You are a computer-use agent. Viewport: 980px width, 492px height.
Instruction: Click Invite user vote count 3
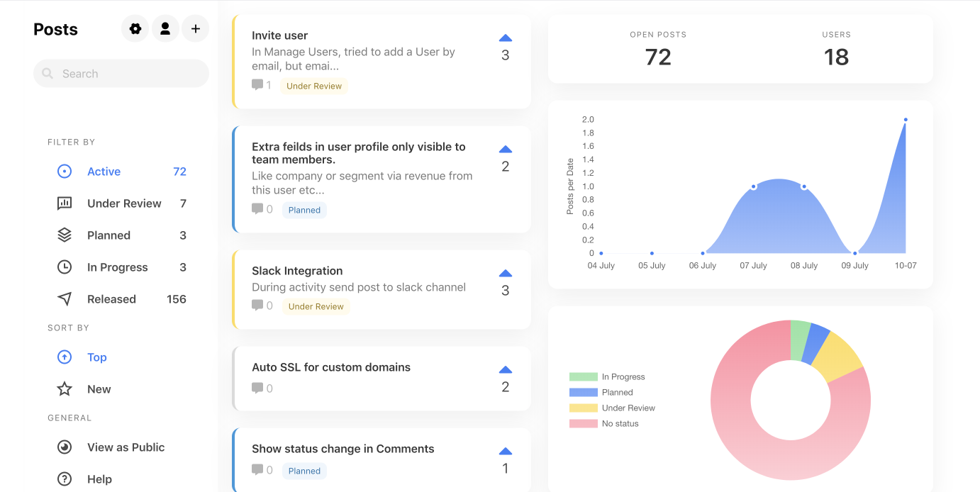(506, 55)
